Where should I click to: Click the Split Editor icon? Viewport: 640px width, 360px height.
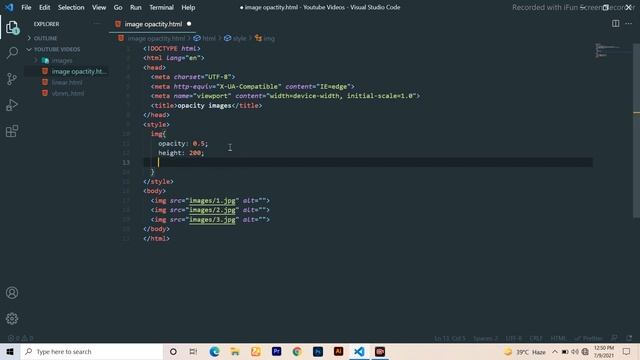click(616, 24)
